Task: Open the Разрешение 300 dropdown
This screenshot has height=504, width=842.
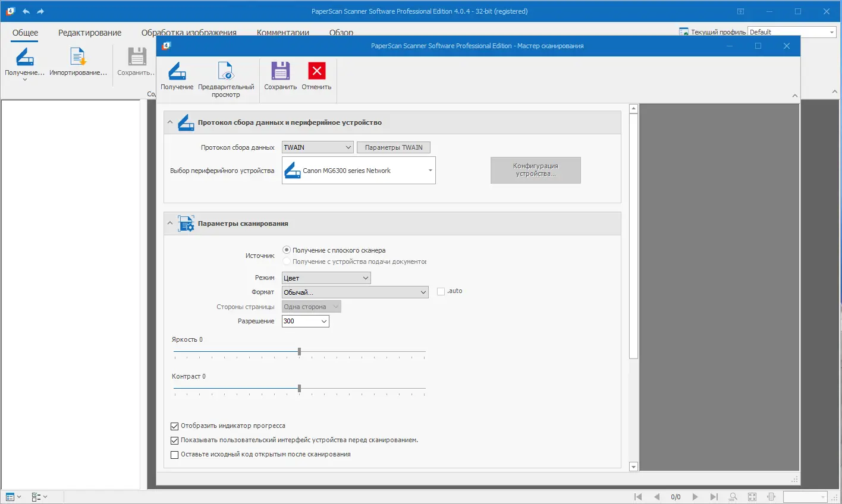Action: point(306,321)
